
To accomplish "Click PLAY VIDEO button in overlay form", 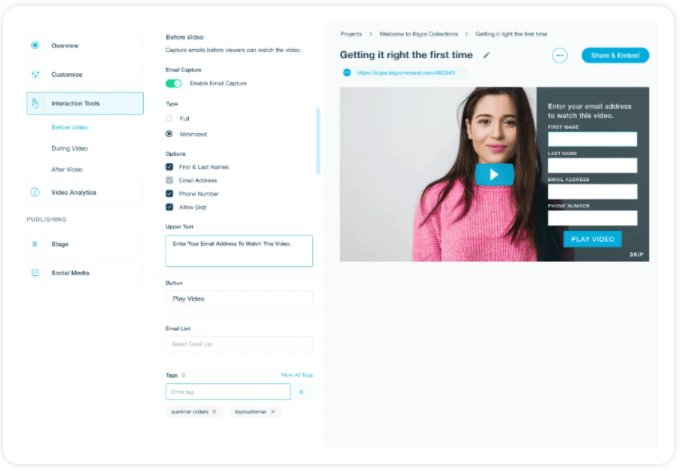I will (592, 239).
